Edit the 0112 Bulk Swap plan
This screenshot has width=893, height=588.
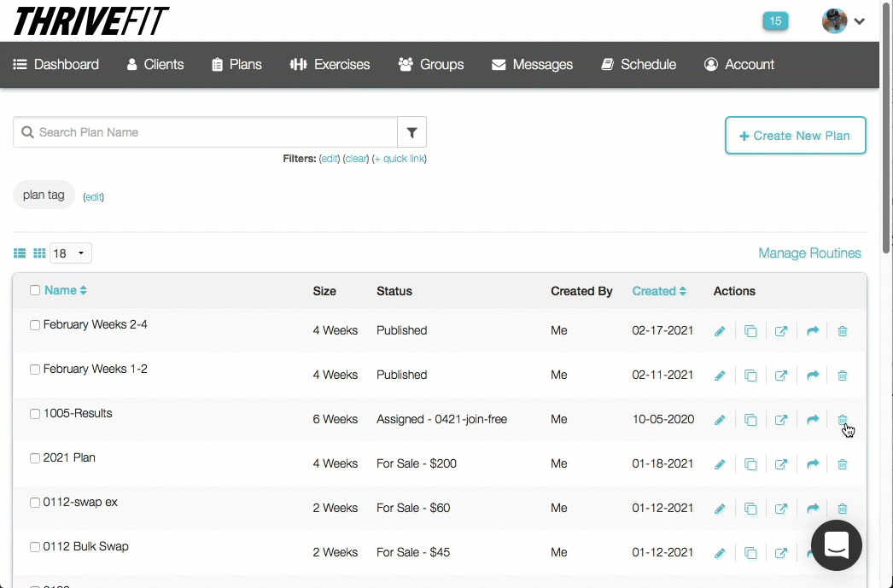(x=720, y=553)
